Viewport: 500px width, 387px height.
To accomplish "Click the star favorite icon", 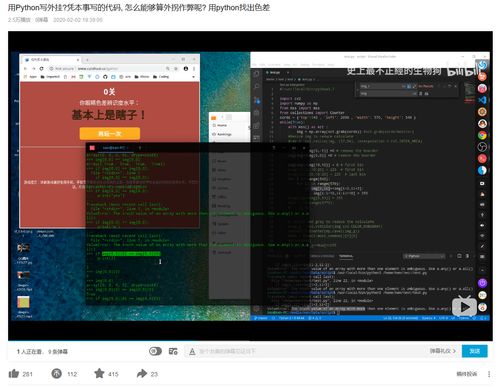I will pos(99,373).
